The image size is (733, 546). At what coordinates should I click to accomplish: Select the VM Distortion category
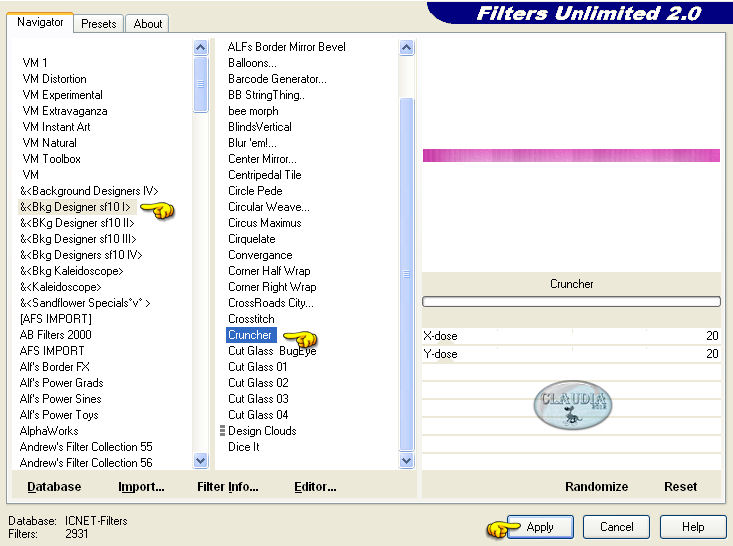click(54, 79)
